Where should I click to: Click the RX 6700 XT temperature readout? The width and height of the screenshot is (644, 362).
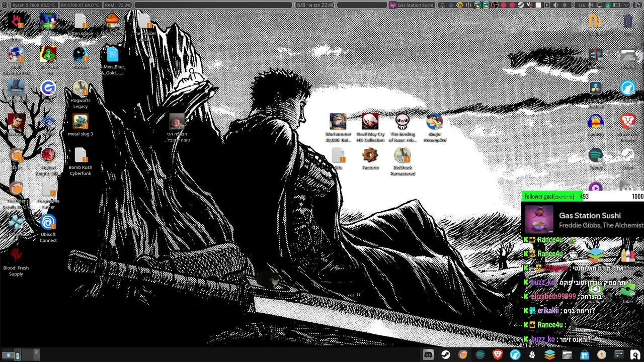(x=80, y=5)
